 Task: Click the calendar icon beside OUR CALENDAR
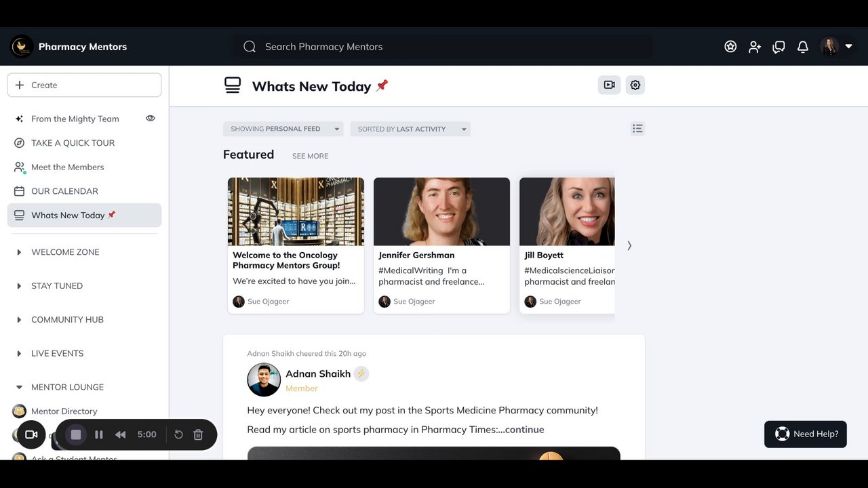tap(19, 191)
